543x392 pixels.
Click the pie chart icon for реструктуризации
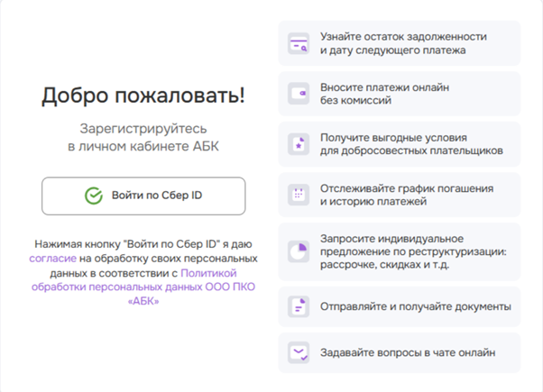pos(299,251)
